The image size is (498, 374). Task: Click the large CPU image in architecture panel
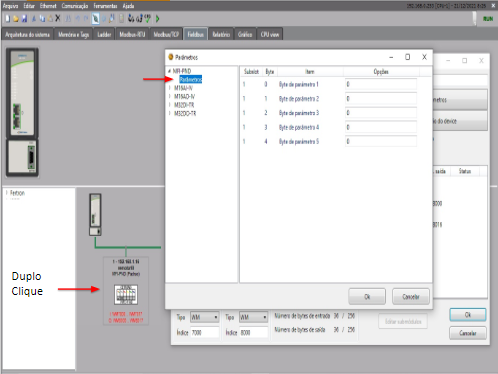[22, 113]
